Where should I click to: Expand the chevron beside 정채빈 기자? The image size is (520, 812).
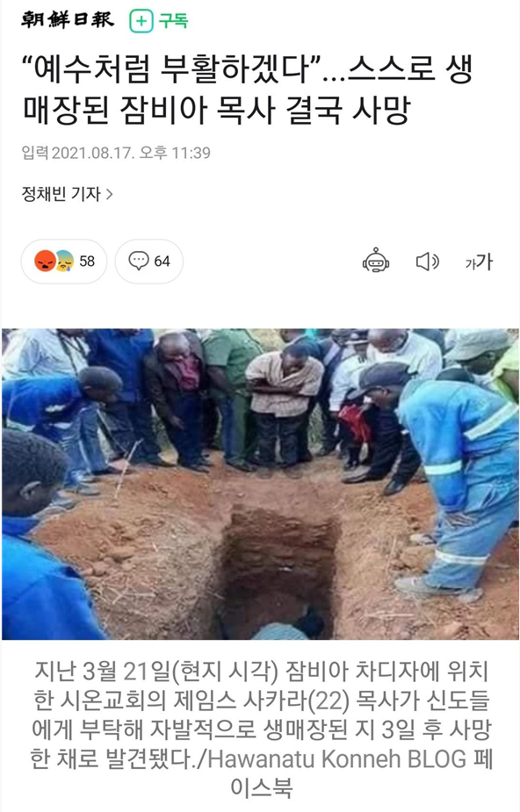point(109,194)
